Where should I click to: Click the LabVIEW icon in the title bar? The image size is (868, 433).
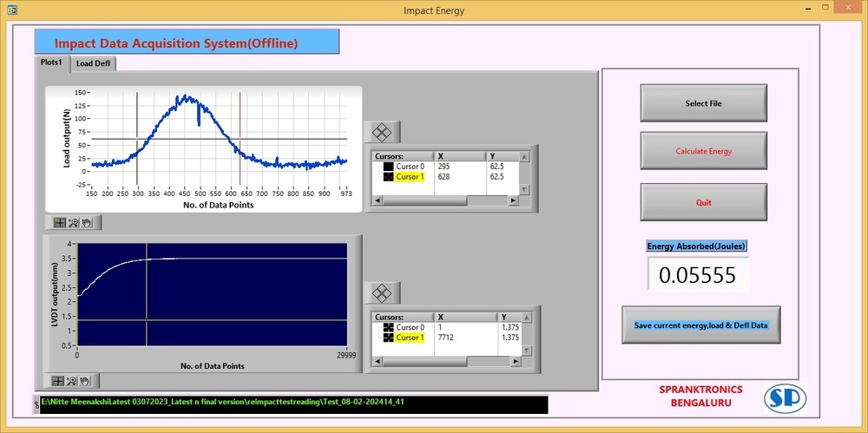(x=11, y=10)
